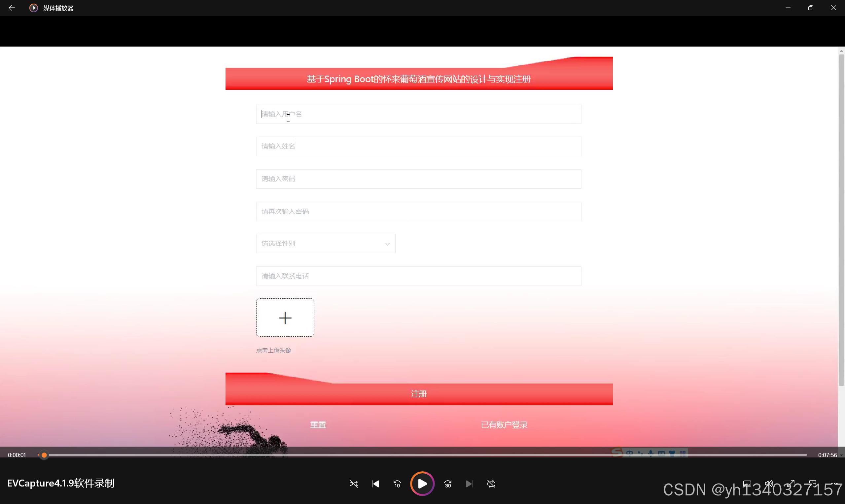The width and height of the screenshot is (845, 504).
Task: Expand the 请选择性别 dropdown
Action: click(326, 244)
